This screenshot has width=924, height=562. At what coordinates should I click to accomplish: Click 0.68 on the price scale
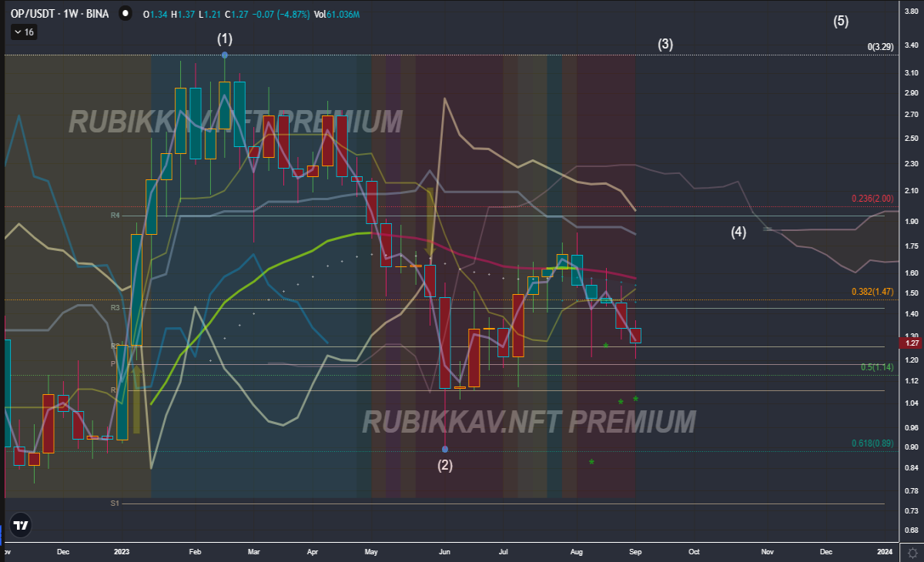coord(911,530)
